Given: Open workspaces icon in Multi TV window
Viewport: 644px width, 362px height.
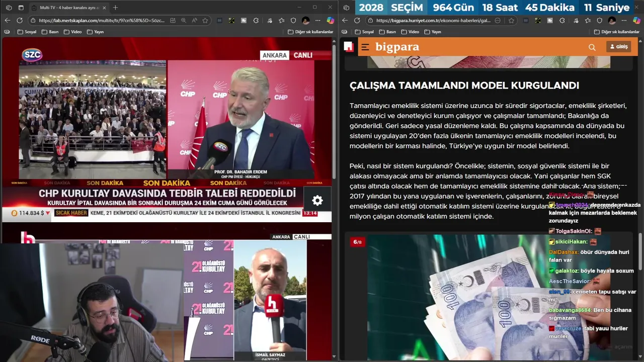Looking at the screenshot, I should click(9, 8).
